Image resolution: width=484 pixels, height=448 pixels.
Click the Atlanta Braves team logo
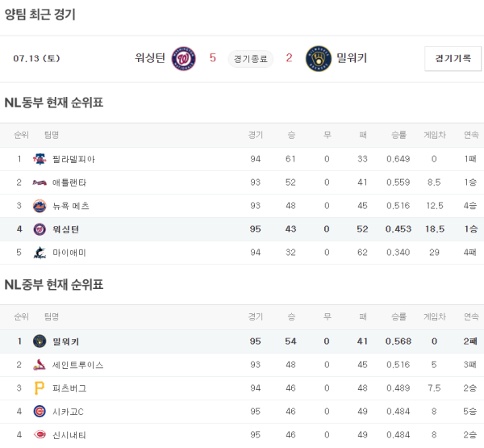pyautogui.click(x=39, y=182)
